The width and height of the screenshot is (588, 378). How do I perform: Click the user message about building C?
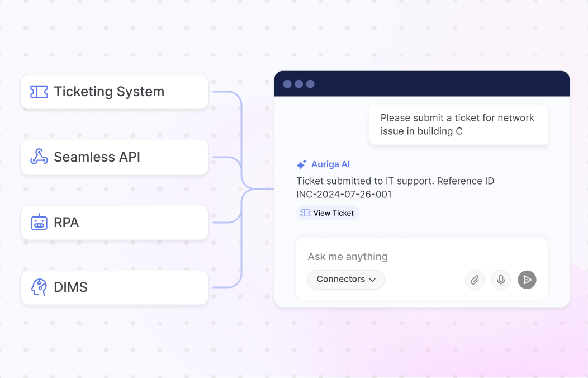pyautogui.click(x=458, y=125)
